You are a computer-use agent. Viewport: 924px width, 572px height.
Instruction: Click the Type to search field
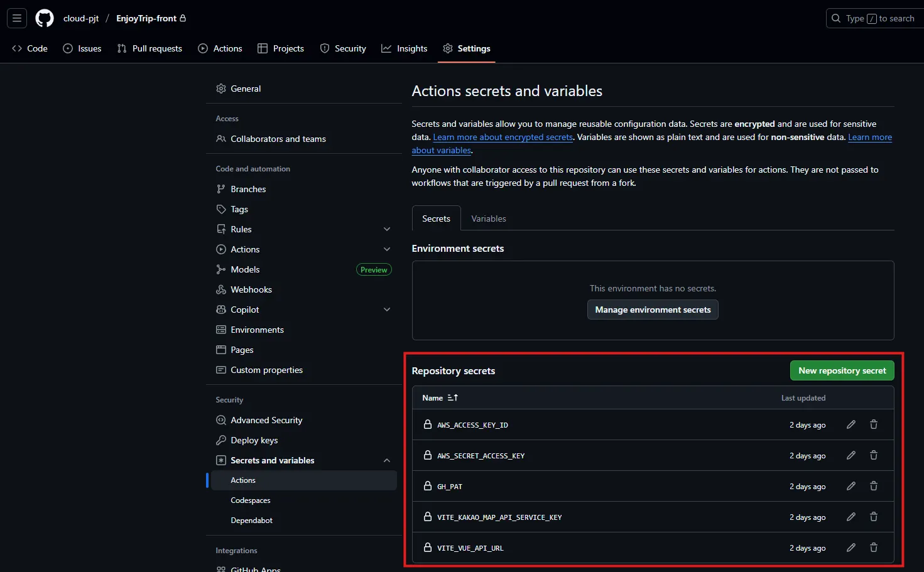(x=874, y=18)
